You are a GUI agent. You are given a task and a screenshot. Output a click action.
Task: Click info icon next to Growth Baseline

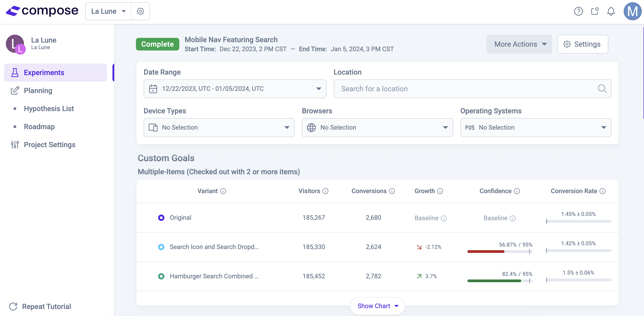tap(443, 218)
